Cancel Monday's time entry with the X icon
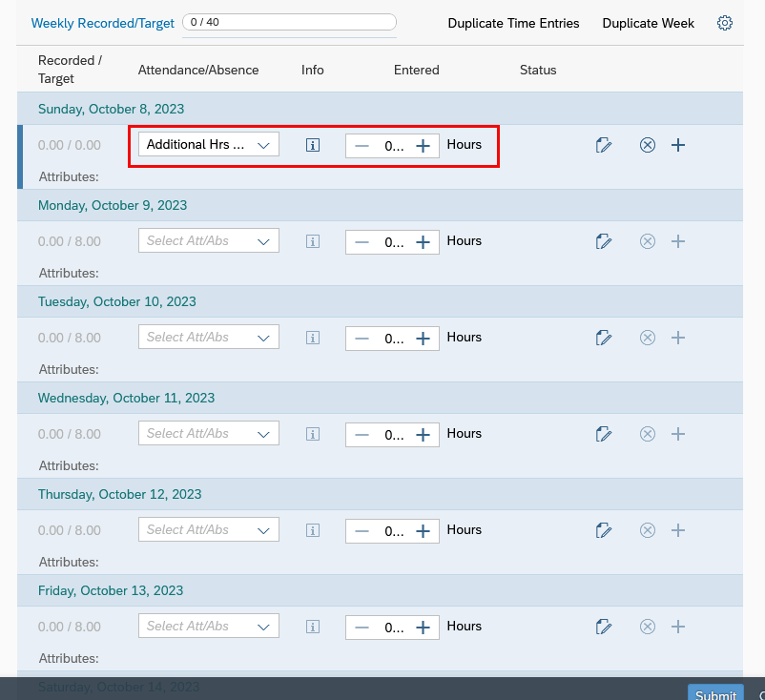765x700 pixels. (648, 240)
